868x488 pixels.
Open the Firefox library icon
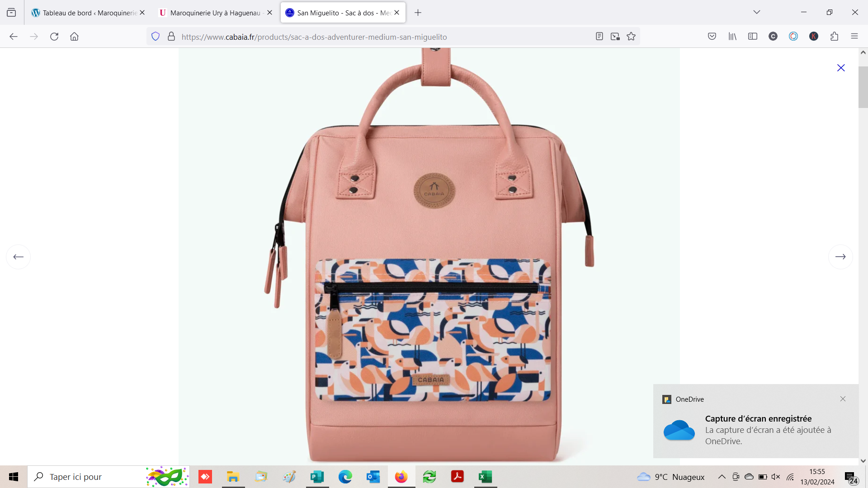[732, 37]
